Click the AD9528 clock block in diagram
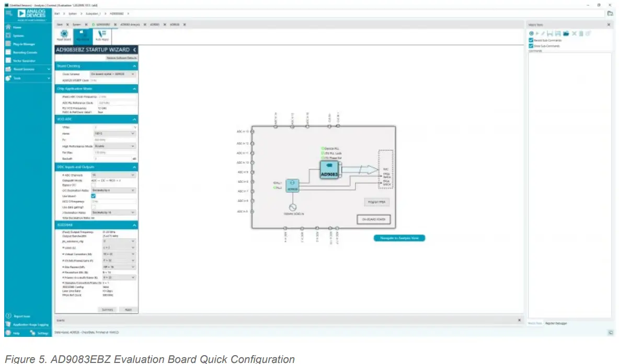Screen dimensions: 619x364 (x=292, y=185)
